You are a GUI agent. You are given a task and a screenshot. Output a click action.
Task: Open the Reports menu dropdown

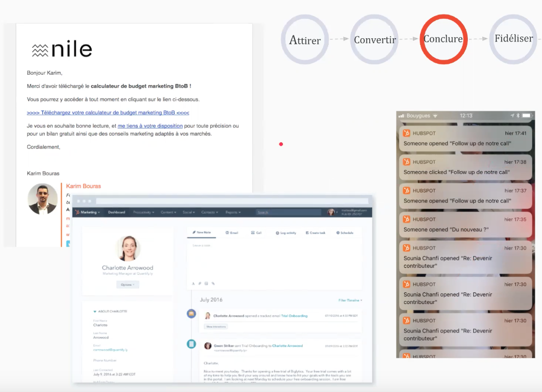click(x=233, y=212)
